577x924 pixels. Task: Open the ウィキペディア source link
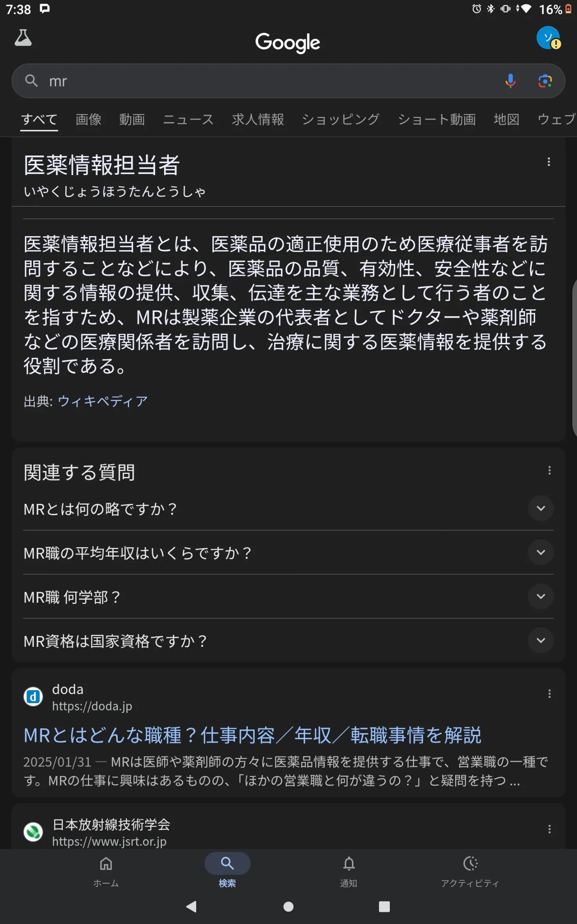click(103, 401)
